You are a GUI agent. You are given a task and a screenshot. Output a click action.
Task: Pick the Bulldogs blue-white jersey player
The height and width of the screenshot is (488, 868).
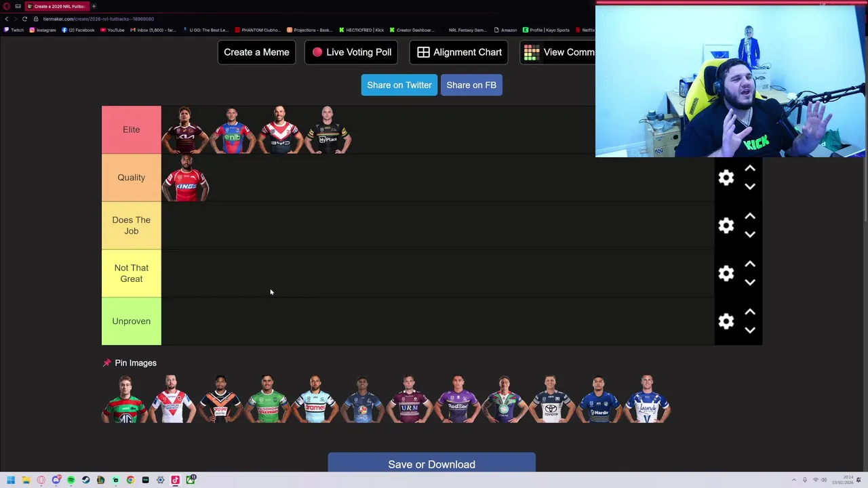pos(647,399)
